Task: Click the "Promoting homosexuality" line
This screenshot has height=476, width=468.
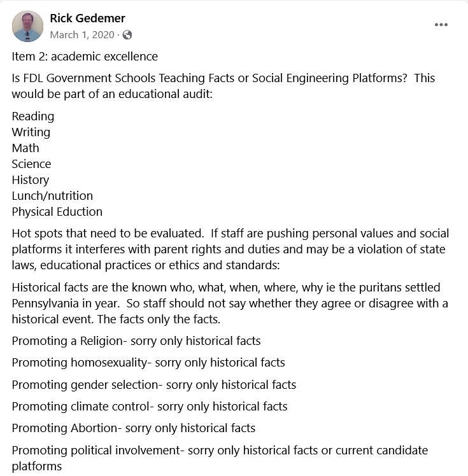Action: point(148,363)
